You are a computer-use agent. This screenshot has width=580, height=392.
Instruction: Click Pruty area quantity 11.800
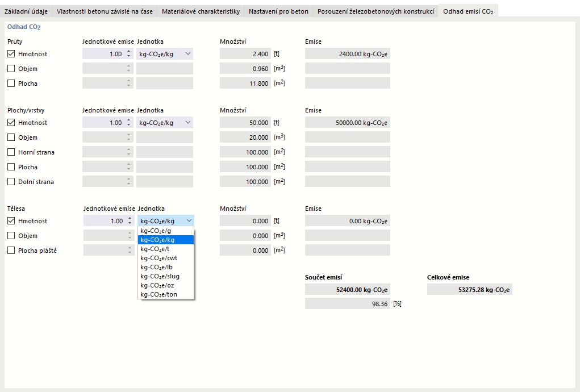(245, 84)
